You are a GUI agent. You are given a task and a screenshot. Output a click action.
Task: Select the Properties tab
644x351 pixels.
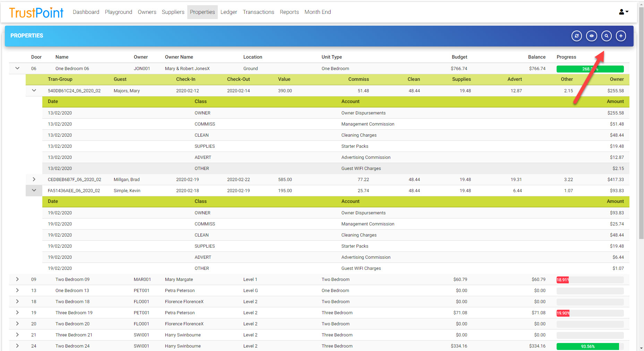pos(203,12)
